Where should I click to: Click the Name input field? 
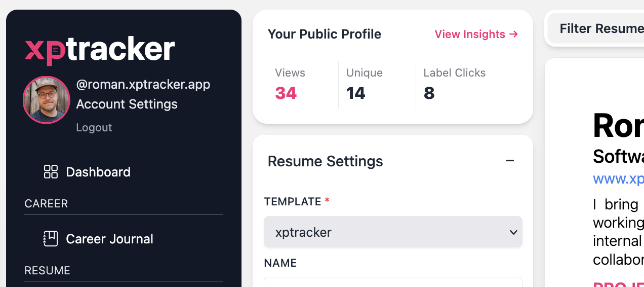tap(393, 282)
